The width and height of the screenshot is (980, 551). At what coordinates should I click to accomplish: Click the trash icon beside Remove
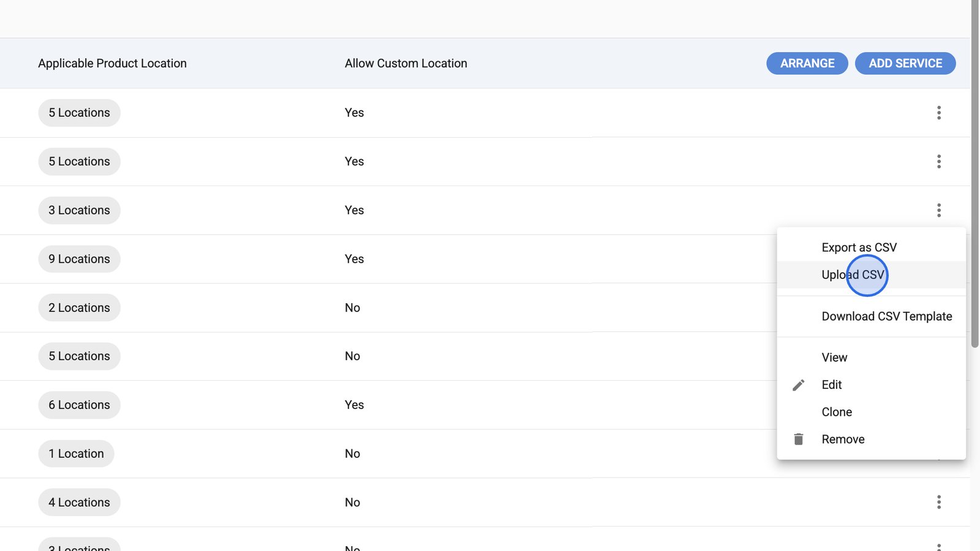click(798, 440)
